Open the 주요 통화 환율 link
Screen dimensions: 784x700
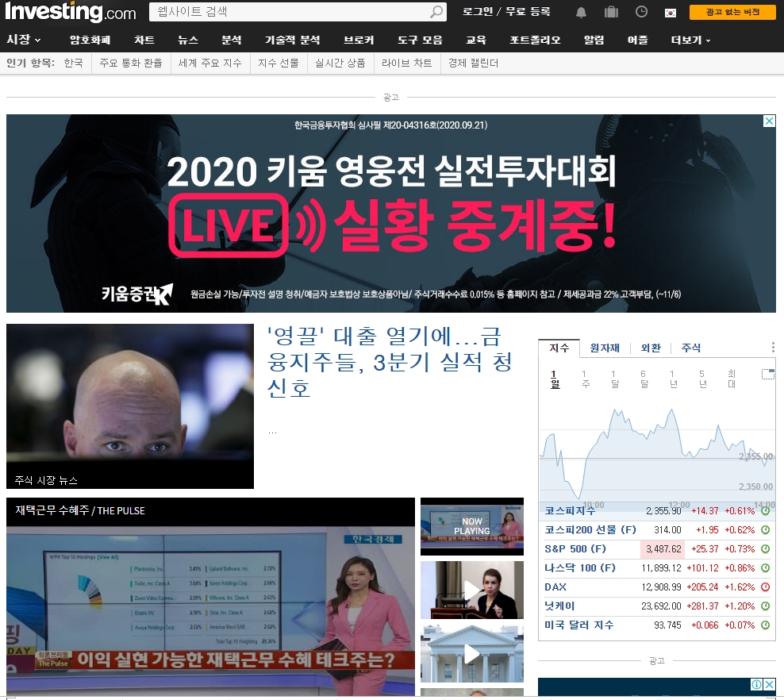click(x=131, y=63)
